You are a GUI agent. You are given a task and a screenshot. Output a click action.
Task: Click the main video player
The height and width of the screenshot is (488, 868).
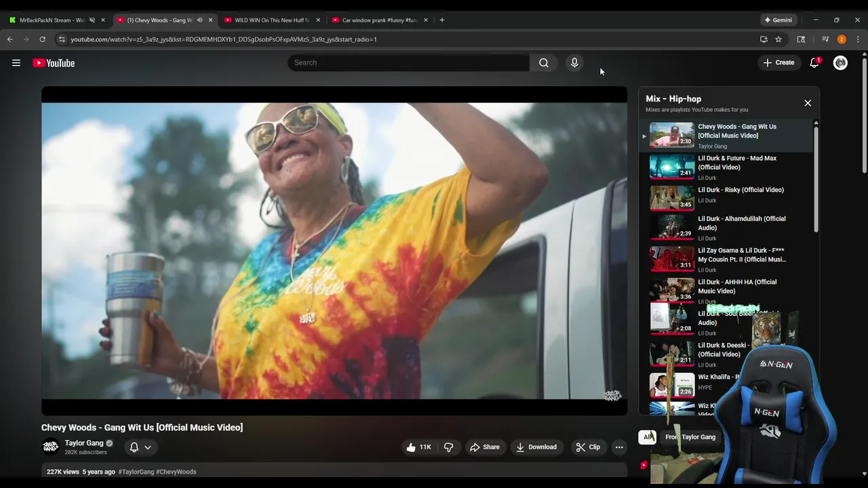[334, 251]
